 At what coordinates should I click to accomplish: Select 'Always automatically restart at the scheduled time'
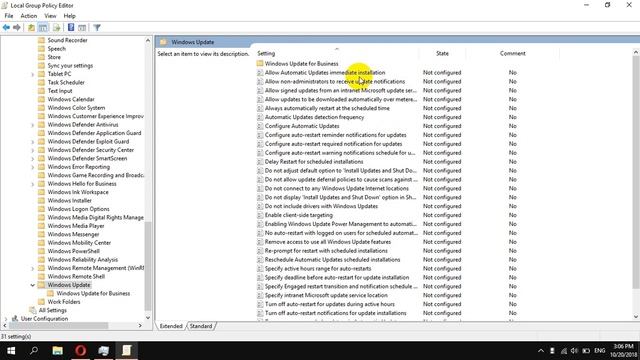327,108
